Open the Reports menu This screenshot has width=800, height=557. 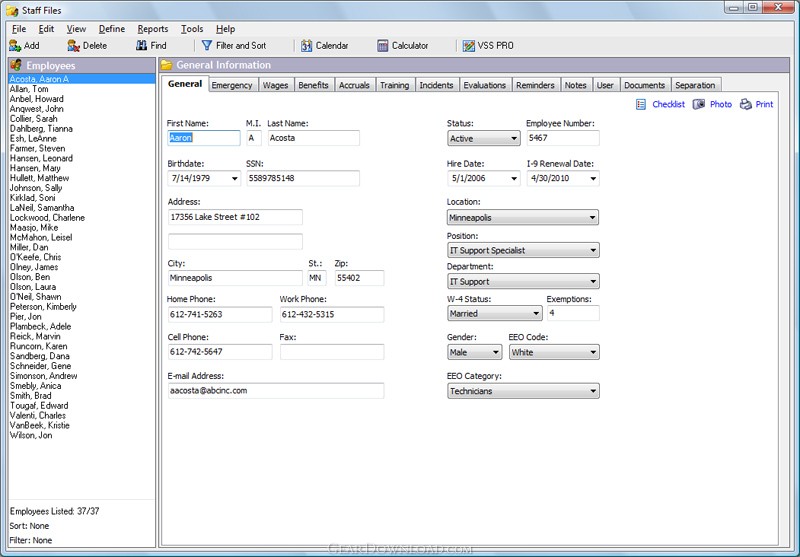pyautogui.click(x=153, y=29)
